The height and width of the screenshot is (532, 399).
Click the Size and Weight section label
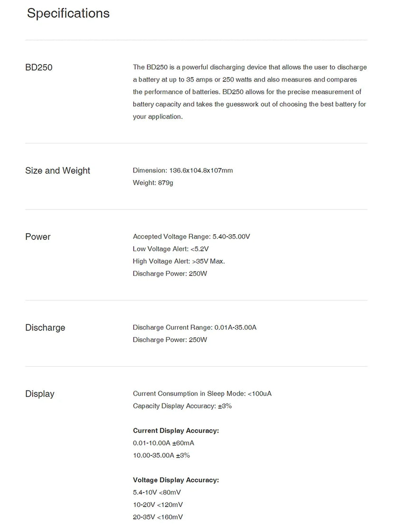pyautogui.click(x=57, y=171)
